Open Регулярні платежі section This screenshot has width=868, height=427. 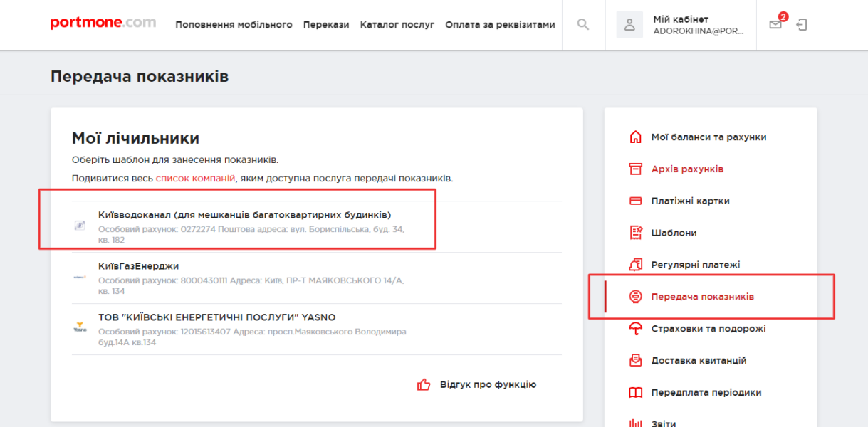[x=696, y=265]
